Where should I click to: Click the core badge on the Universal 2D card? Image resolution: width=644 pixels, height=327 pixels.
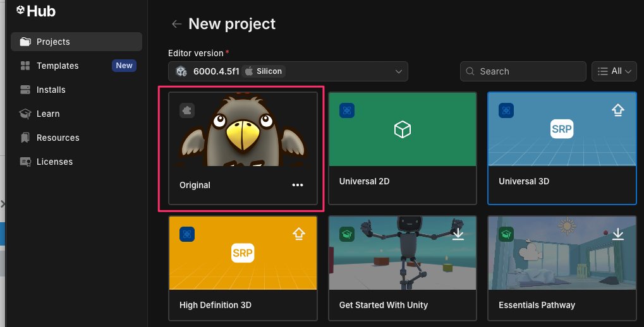click(x=347, y=110)
